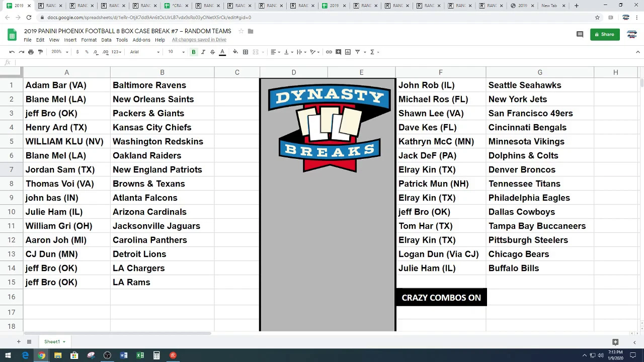The height and width of the screenshot is (362, 644).
Task: Collapse the toolbar with the up chevron
Action: point(638,52)
